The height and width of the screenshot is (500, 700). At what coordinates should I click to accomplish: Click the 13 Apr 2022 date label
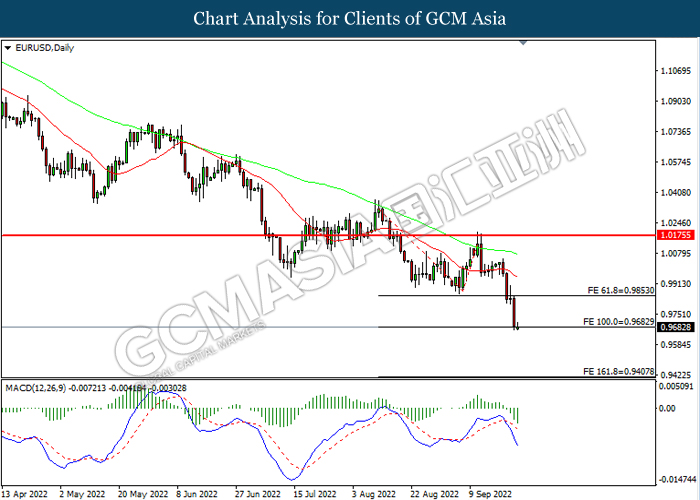pos(24,494)
